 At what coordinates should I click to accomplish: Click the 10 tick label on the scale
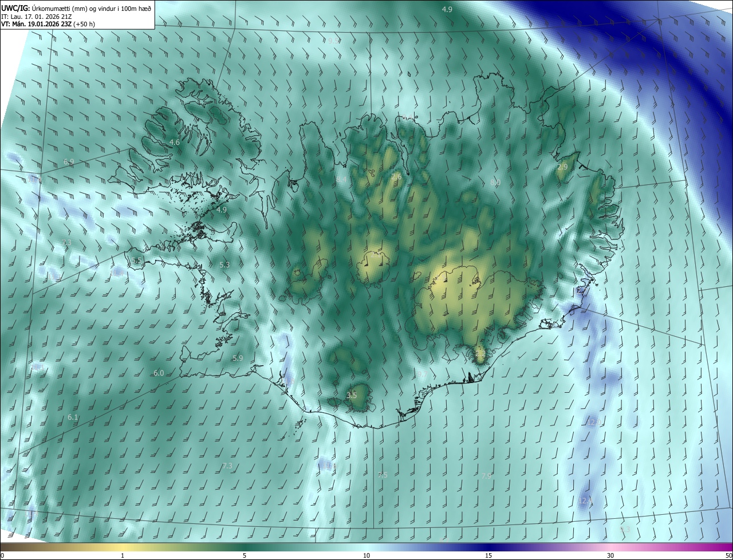pos(366,555)
